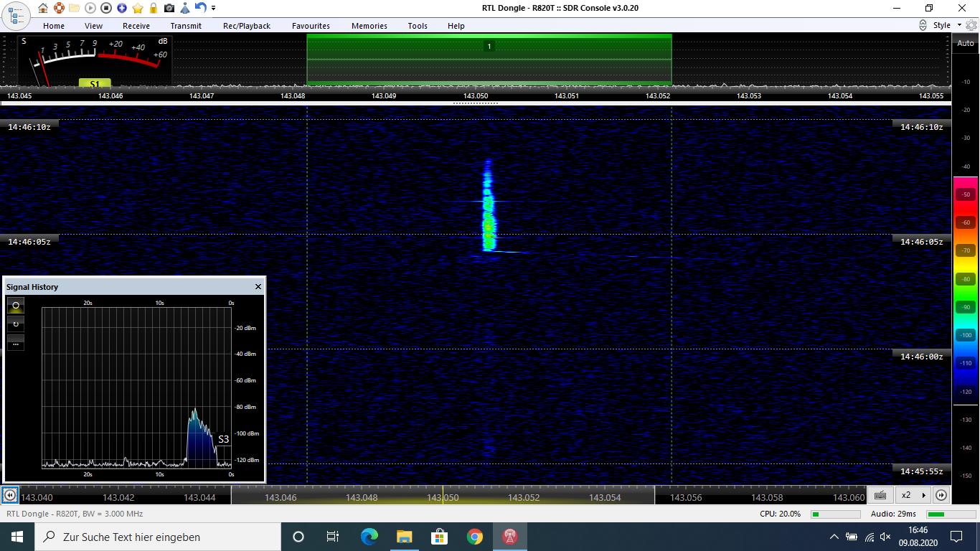The width and height of the screenshot is (980, 551).
Task: Open the Tools ribbon tab
Action: (x=418, y=25)
